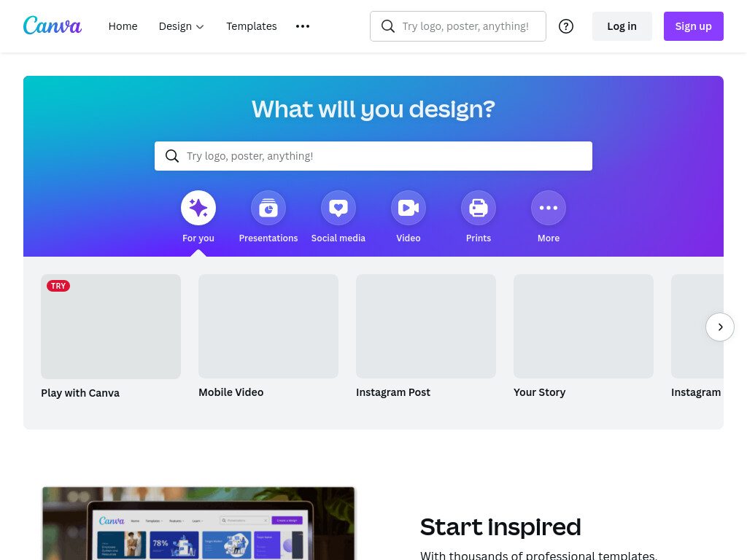Click the Prints label
This screenshot has width=747, height=560.
point(479,238)
